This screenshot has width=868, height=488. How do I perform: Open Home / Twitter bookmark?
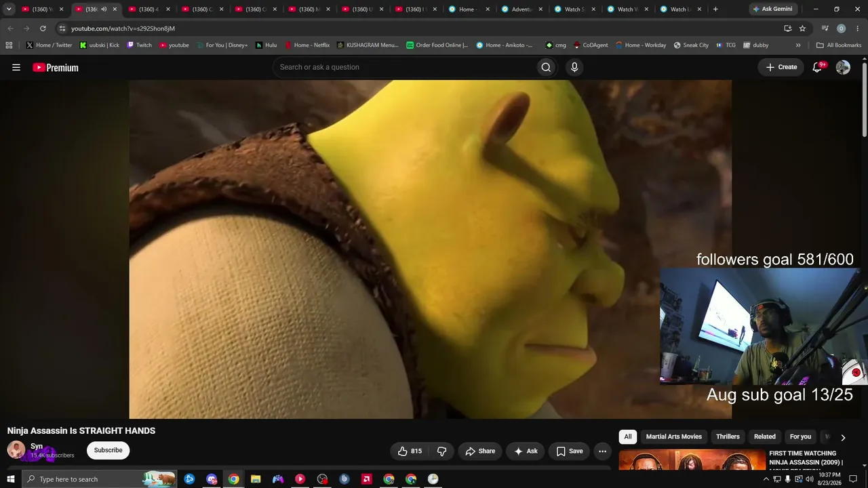click(49, 45)
